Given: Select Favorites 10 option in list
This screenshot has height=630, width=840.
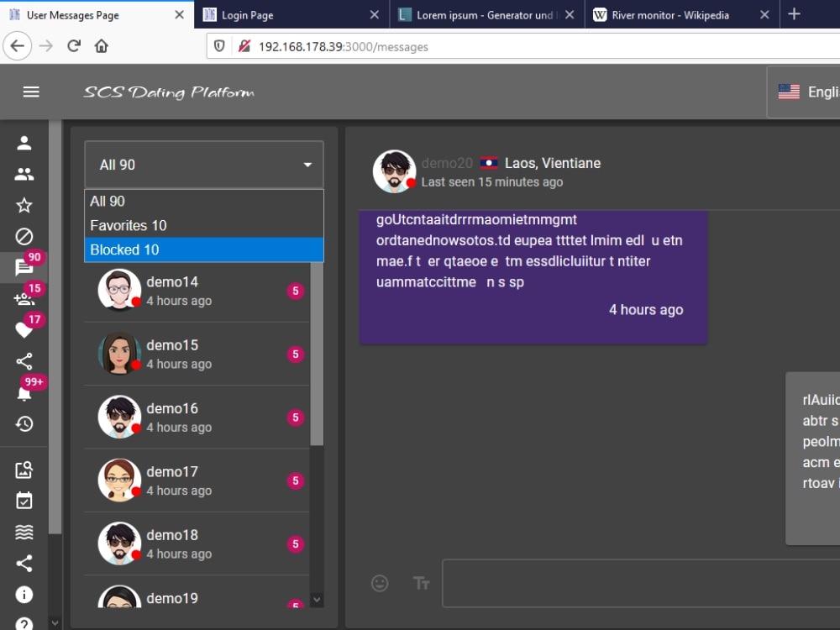Looking at the screenshot, I should tap(204, 225).
